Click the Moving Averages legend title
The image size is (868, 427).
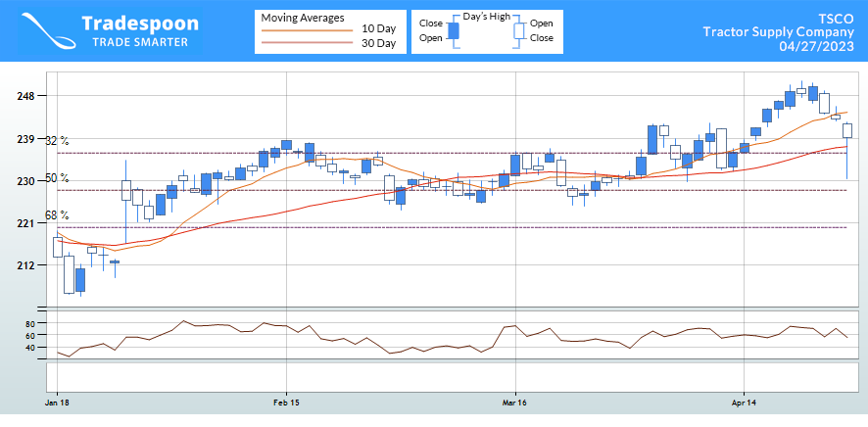(302, 17)
